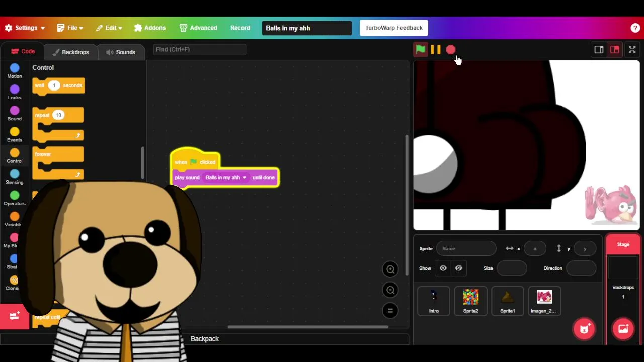Select the Sprite1 thumbnail
This screenshot has height=362, width=644.
coord(508,301)
